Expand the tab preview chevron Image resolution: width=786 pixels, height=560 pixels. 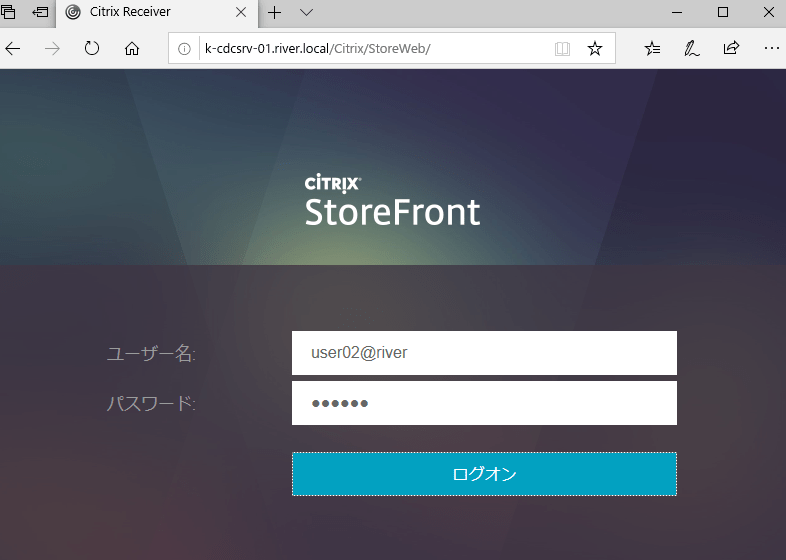point(306,13)
